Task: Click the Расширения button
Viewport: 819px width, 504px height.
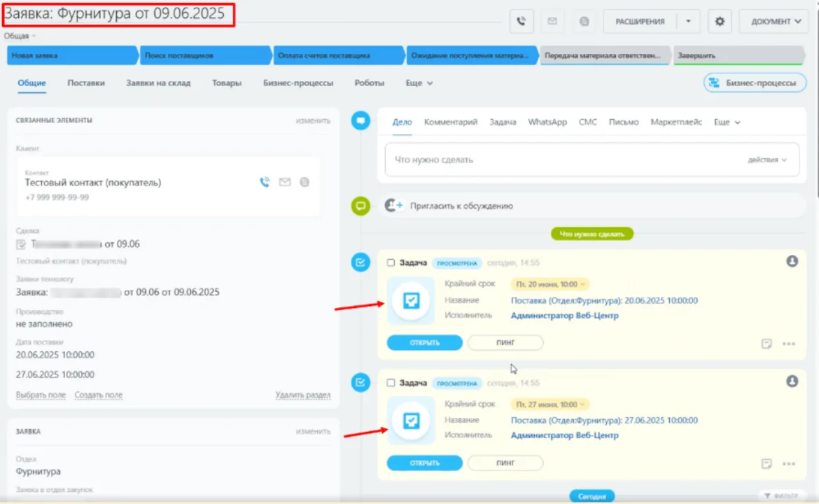Action: [640, 22]
